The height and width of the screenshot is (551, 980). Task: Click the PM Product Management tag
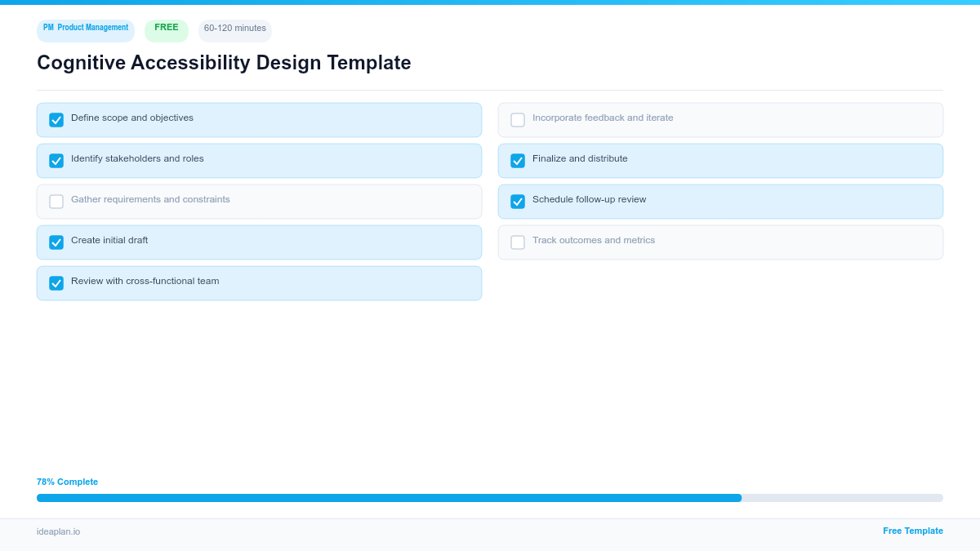(86, 30)
